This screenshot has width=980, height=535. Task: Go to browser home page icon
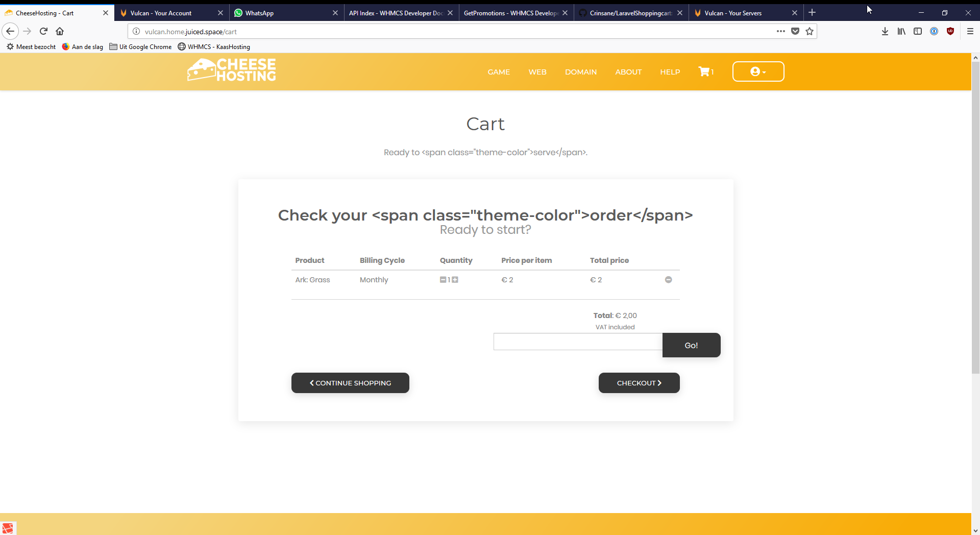coord(60,31)
